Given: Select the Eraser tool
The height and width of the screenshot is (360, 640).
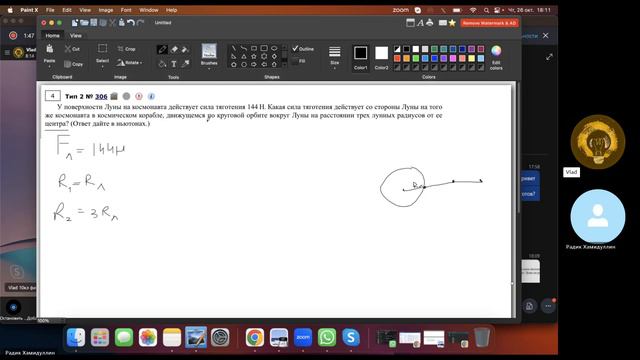Looking at the screenshot, I should pos(174,49).
